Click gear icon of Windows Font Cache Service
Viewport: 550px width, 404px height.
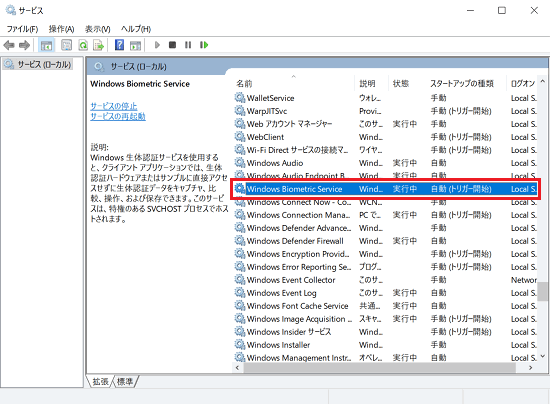tap(240, 306)
